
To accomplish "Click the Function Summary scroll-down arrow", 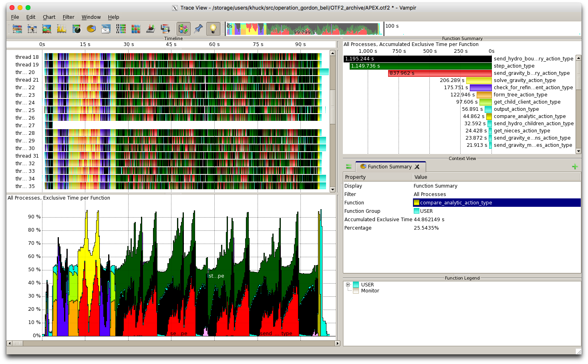I will pos(578,151).
